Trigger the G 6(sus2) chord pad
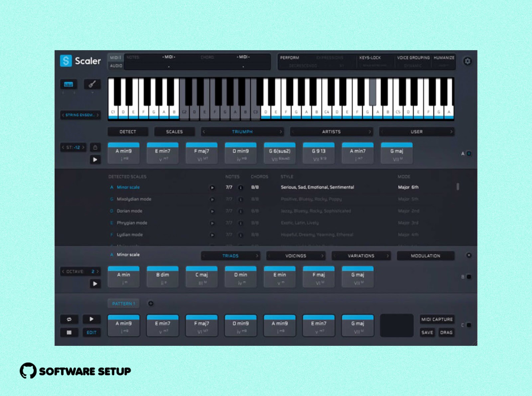Screen dimensions: 532x396 pos(280,153)
